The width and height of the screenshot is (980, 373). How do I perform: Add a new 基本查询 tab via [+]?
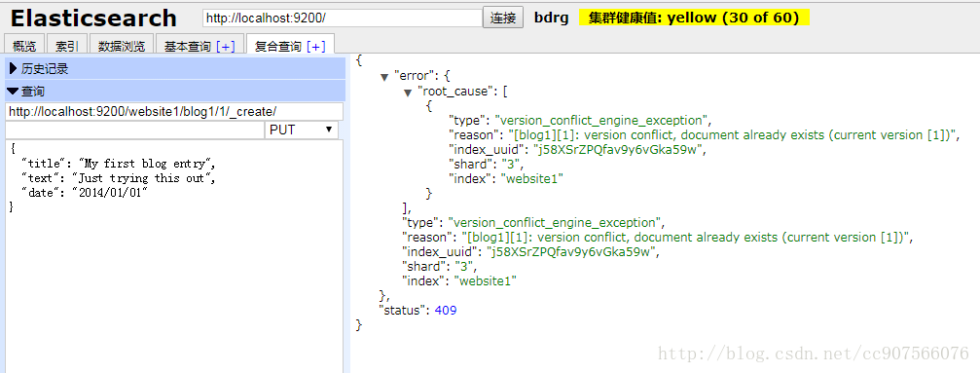(x=226, y=47)
